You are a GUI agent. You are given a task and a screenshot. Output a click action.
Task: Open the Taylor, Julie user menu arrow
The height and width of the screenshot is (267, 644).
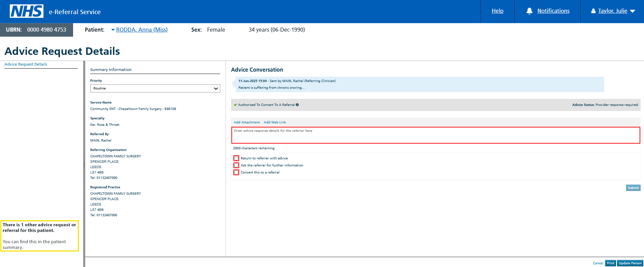click(633, 11)
